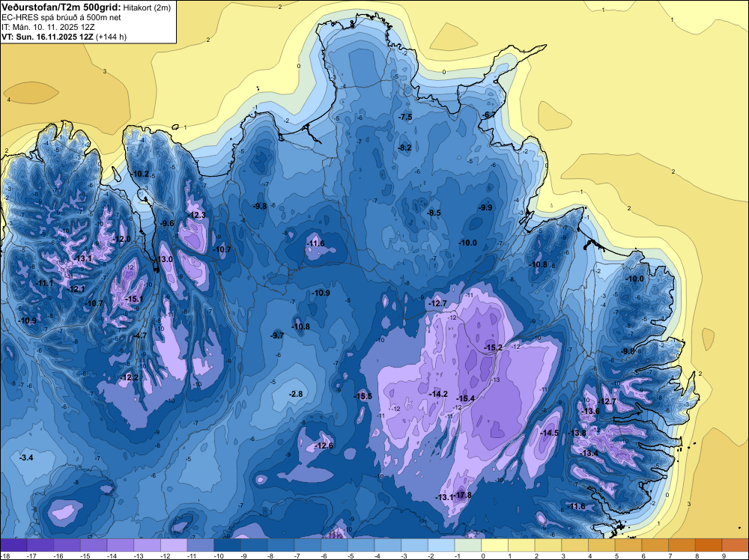Viewport: 749px width, 560px height.
Task: Click the -4.7 temperature value
Action: click(x=140, y=336)
